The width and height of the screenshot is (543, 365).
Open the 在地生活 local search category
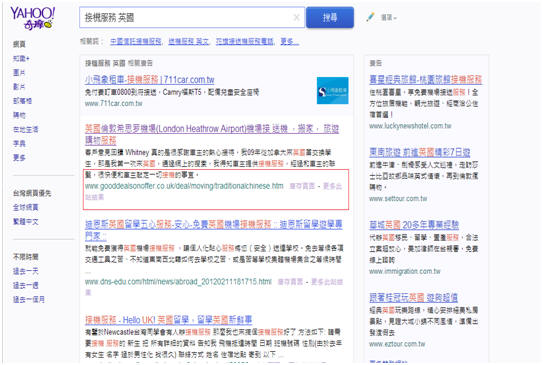(26, 129)
